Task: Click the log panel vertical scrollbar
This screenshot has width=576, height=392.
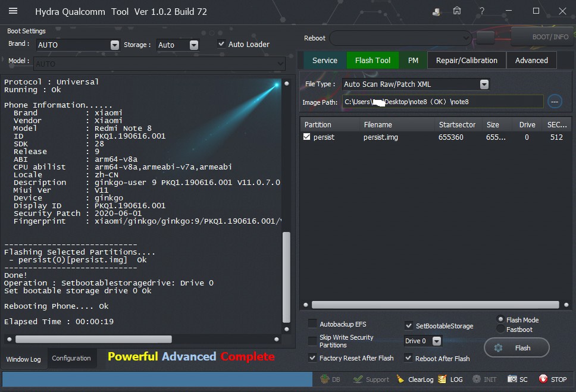Action: (286, 277)
